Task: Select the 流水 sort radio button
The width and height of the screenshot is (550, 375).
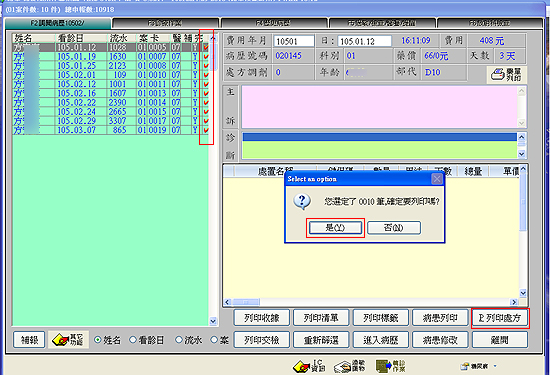Action: (x=179, y=340)
